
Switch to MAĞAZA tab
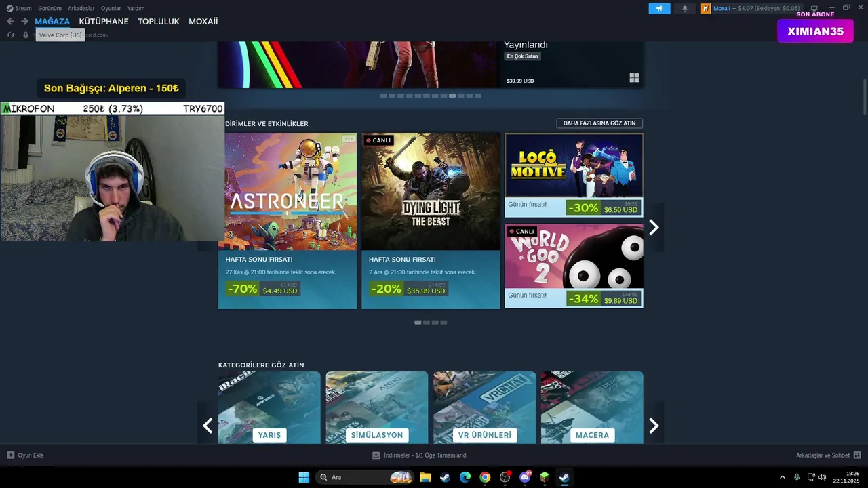[52, 22]
